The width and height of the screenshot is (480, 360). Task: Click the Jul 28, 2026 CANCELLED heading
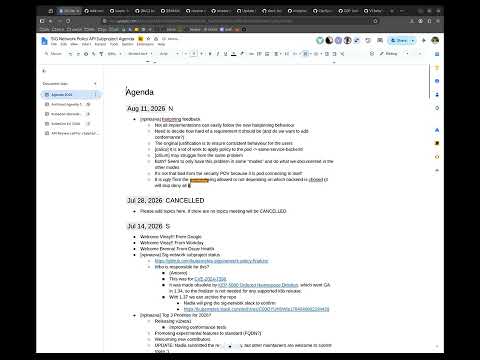[166, 201]
